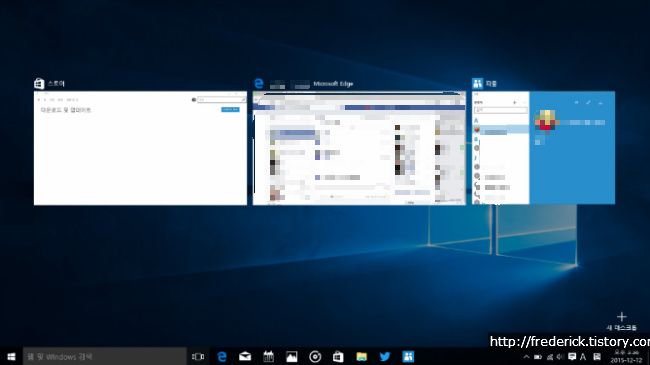Open the taskbar clock showing 2015-12-12
650x365 pixels.
click(x=626, y=357)
